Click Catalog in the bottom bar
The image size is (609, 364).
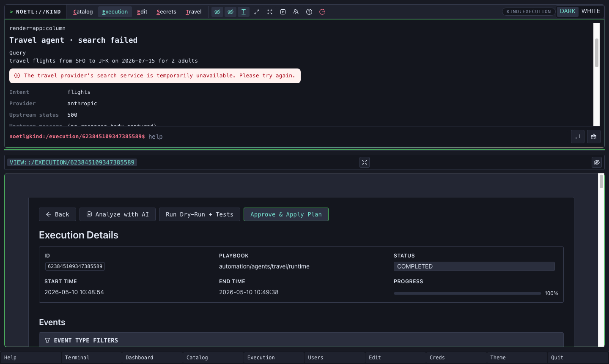[214, 358]
